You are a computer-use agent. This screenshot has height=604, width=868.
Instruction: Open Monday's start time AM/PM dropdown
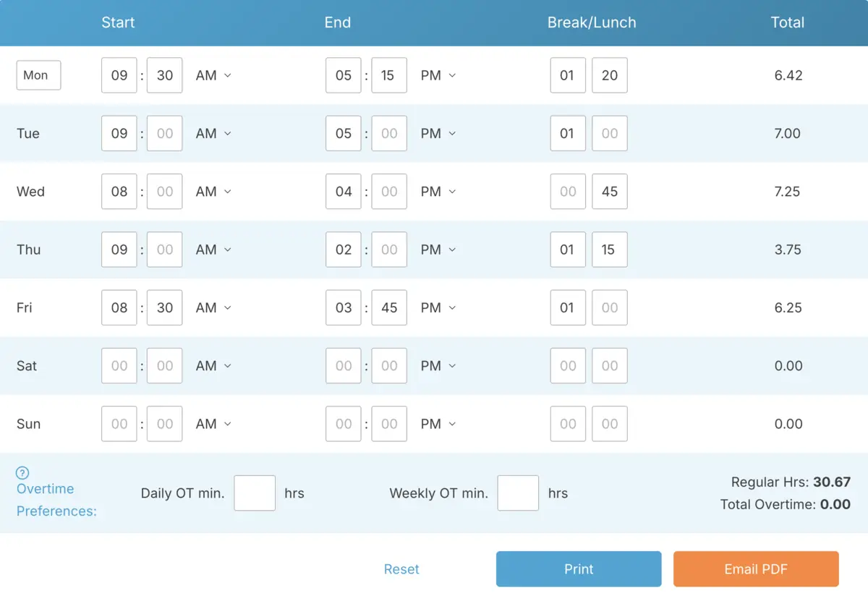tap(213, 75)
